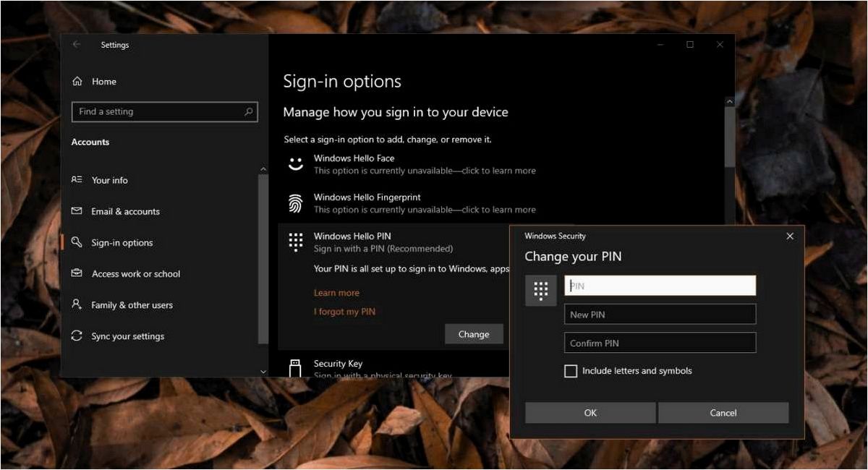This screenshot has width=868, height=470.
Task: Click the search magnifier icon
Action: (x=249, y=111)
